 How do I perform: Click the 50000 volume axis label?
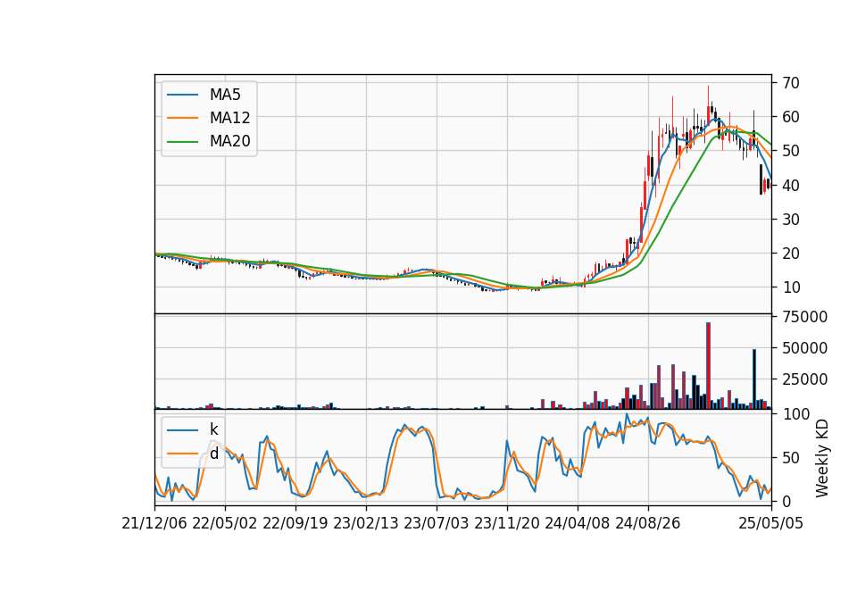[x=804, y=348]
